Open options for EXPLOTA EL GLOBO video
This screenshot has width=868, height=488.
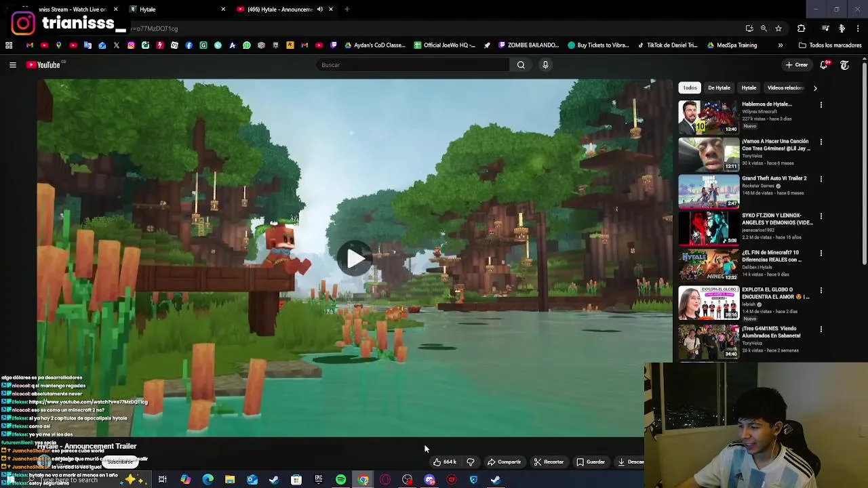821,291
